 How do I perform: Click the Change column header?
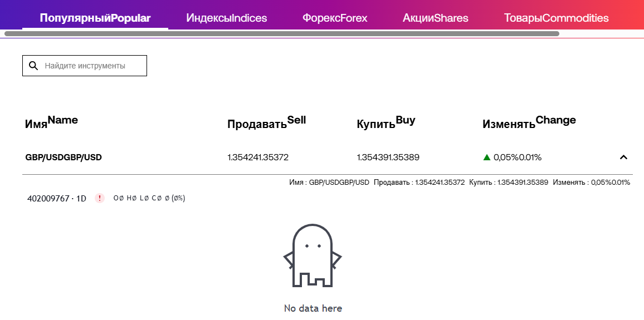pyautogui.click(x=529, y=122)
